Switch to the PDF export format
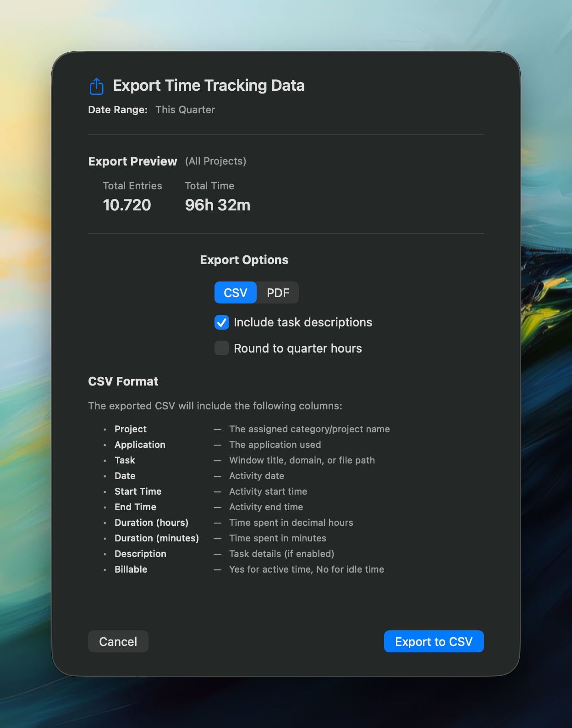Image resolution: width=572 pixels, height=728 pixels. point(277,292)
